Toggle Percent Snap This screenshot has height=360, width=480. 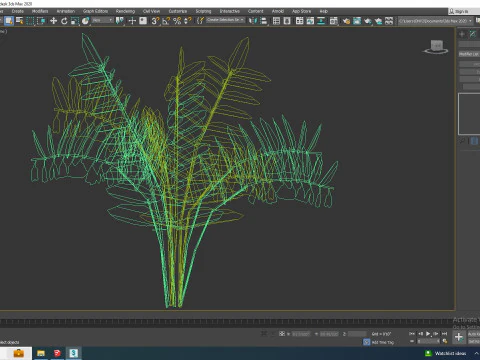click(x=177, y=21)
